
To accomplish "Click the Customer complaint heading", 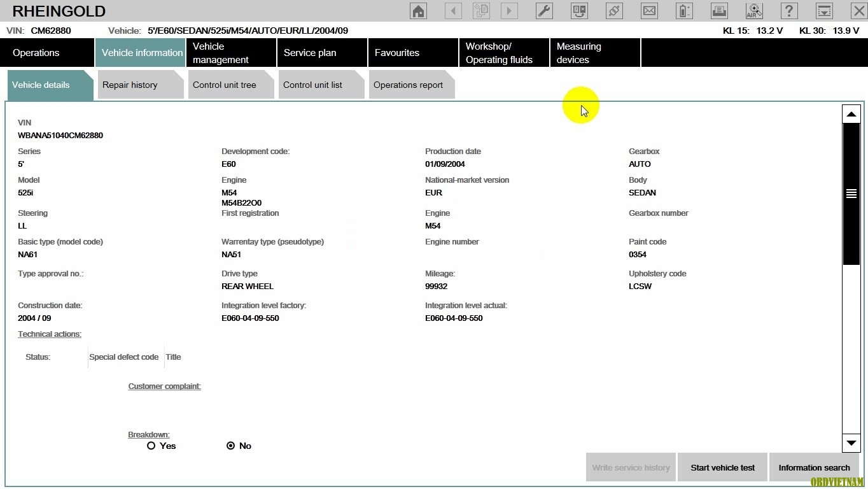I will (165, 386).
